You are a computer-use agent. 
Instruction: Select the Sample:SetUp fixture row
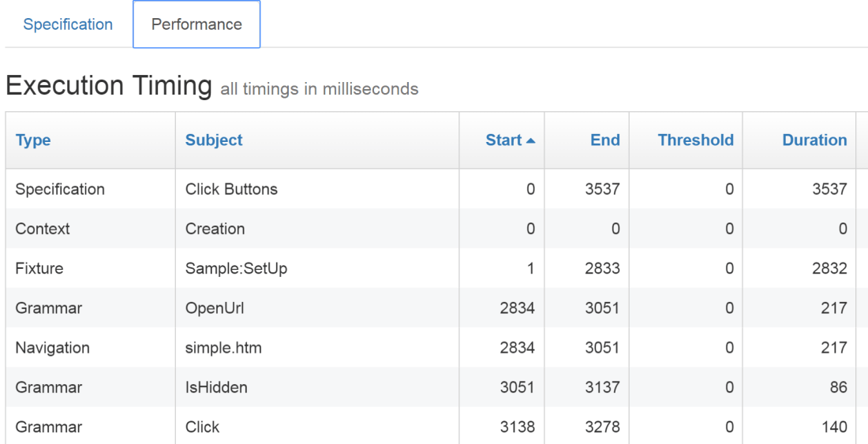(x=236, y=268)
